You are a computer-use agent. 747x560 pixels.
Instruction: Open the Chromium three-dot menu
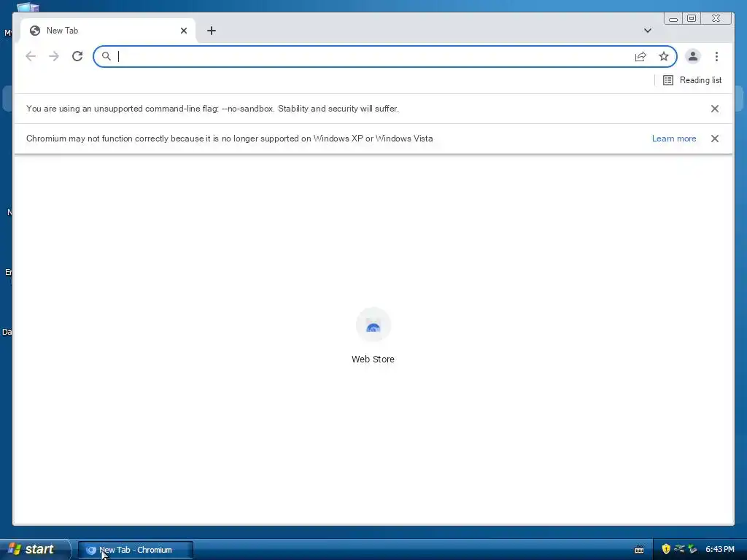716,56
